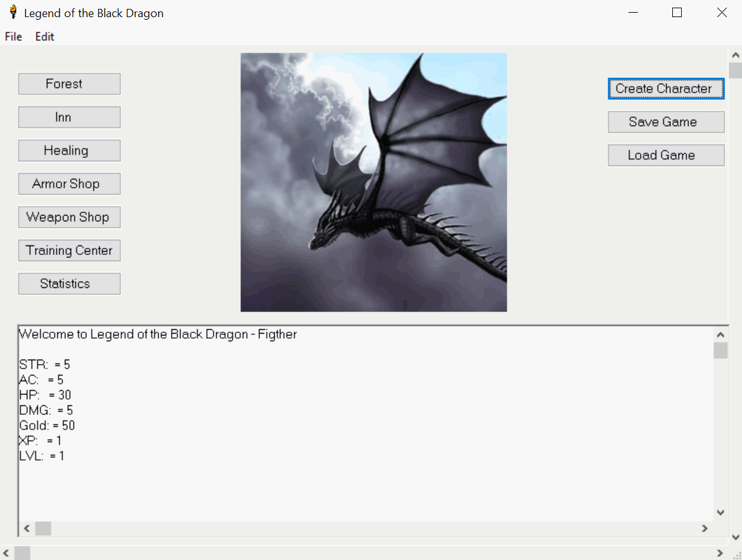Click the black dragon picture
Image resolution: width=742 pixels, height=560 pixels.
[374, 182]
